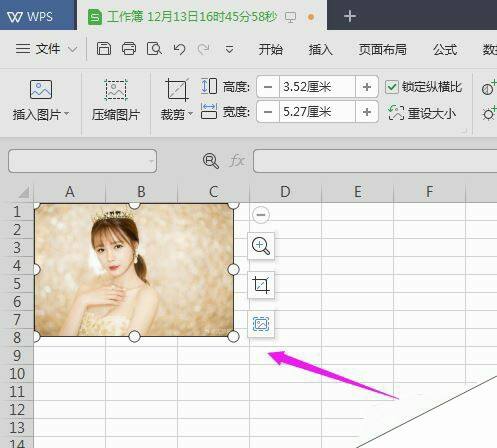Open Print Preview icon
Viewport: 497px width, 448px height.
(154, 49)
